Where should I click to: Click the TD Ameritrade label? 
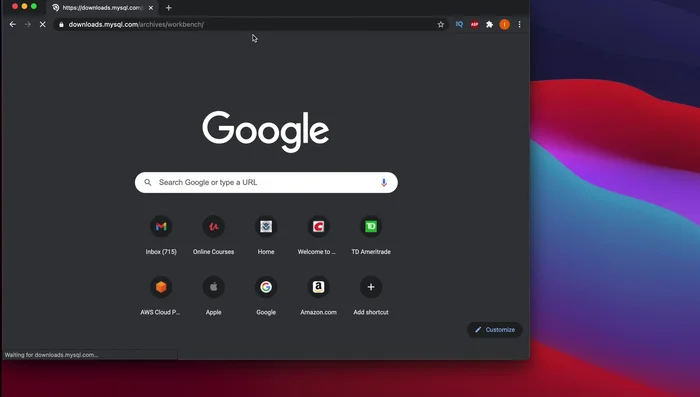click(x=371, y=252)
